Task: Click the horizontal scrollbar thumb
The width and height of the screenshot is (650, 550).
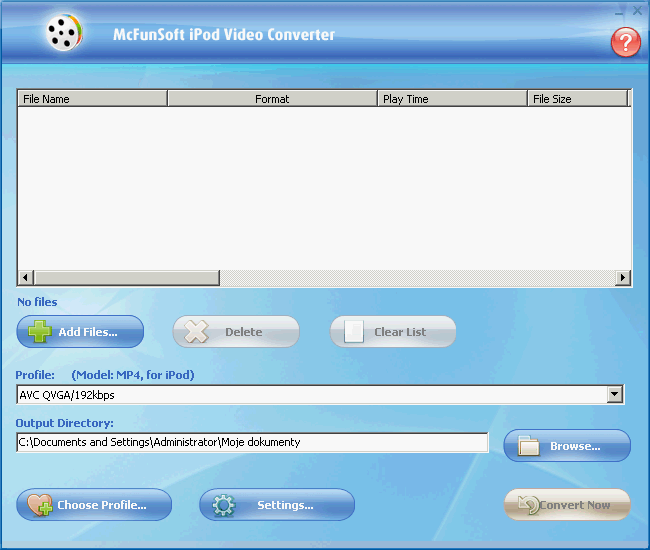Action: click(127, 277)
